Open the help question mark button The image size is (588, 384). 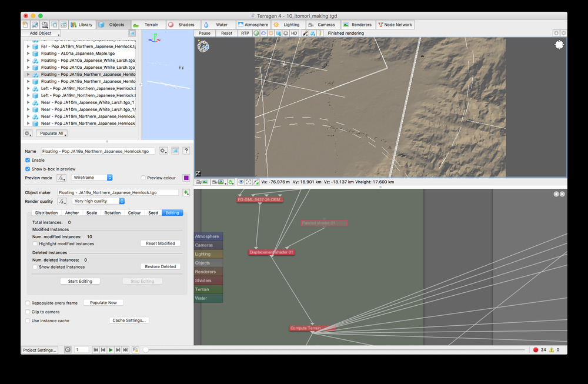pyautogui.click(x=186, y=151)
